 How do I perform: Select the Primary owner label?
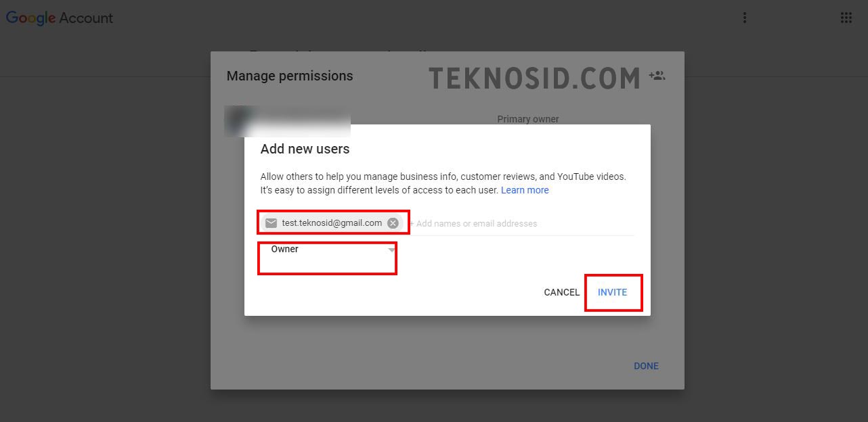[528, 119]
